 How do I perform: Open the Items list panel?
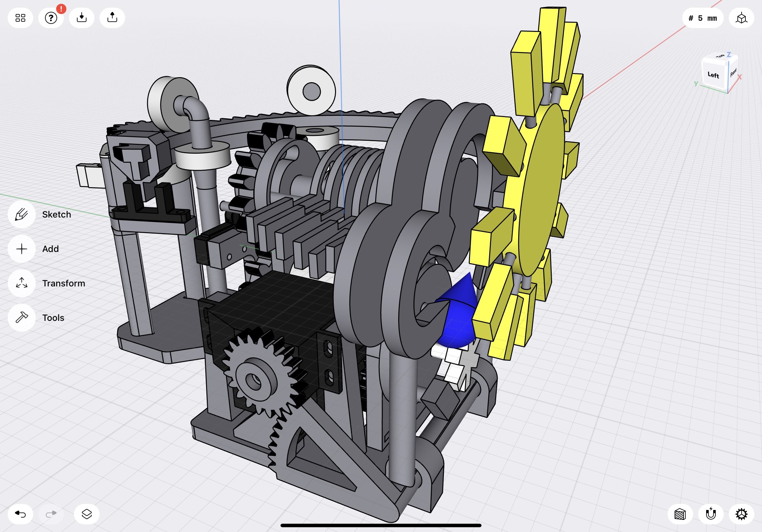tap(87, 514)
